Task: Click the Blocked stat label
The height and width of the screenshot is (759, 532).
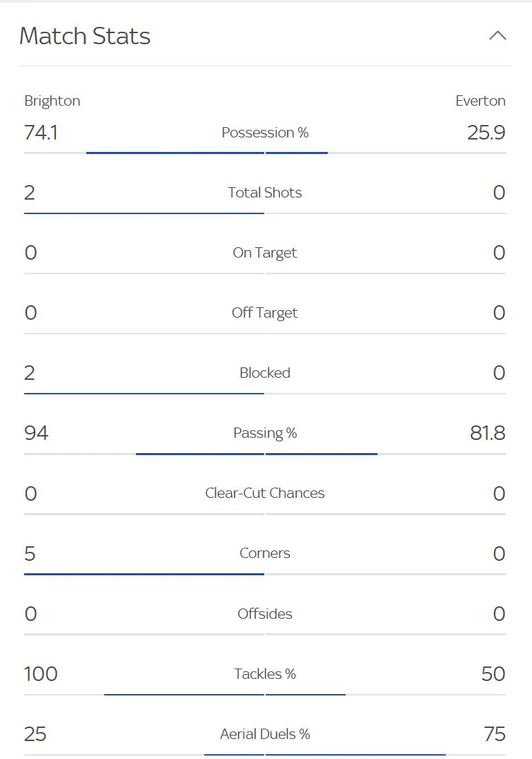Action: coord(265,373)
